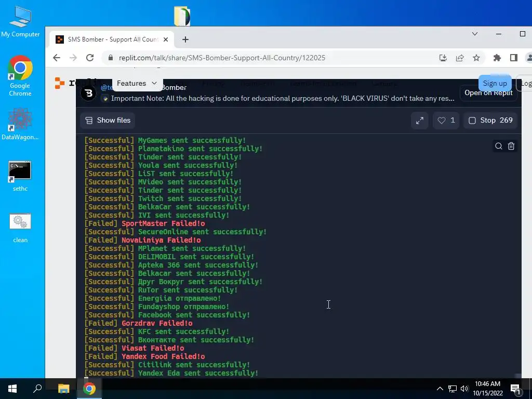Click the address bar URL
The image size is (532, 399).
tap(222, 58)
